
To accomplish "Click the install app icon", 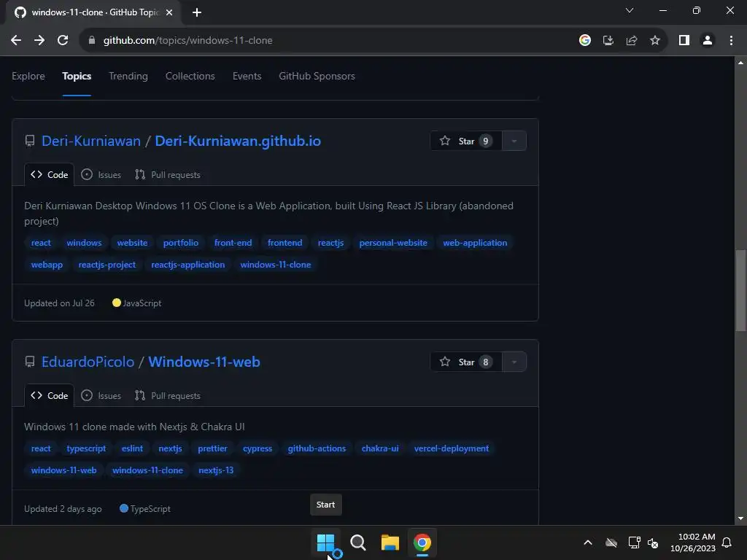I will pyautogui.click(x=608, y=41).
